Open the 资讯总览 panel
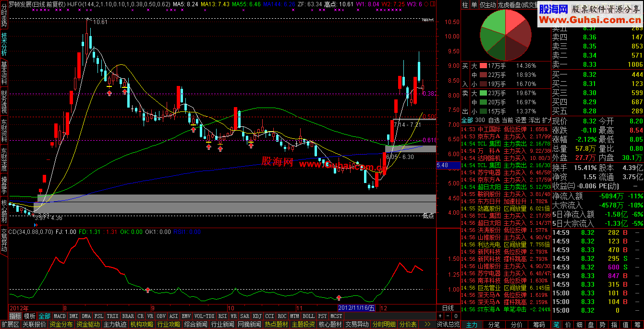The image size is (644, 329). 448,325
